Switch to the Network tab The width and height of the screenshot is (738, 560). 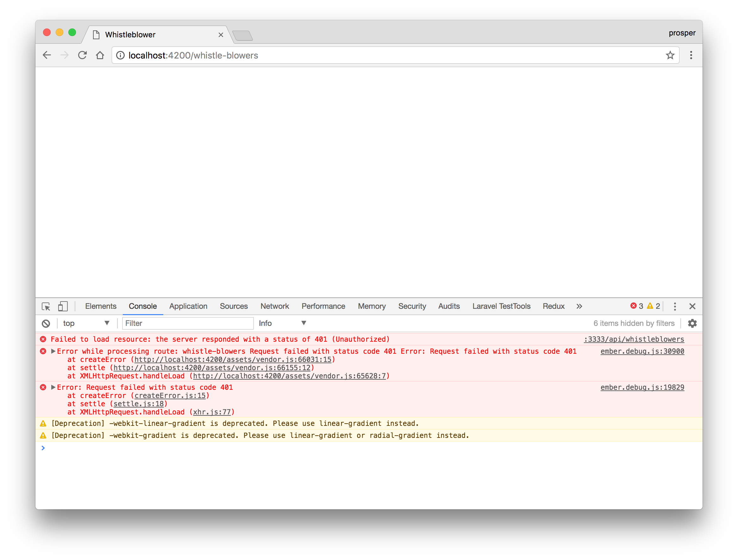[x=275, y=306]
